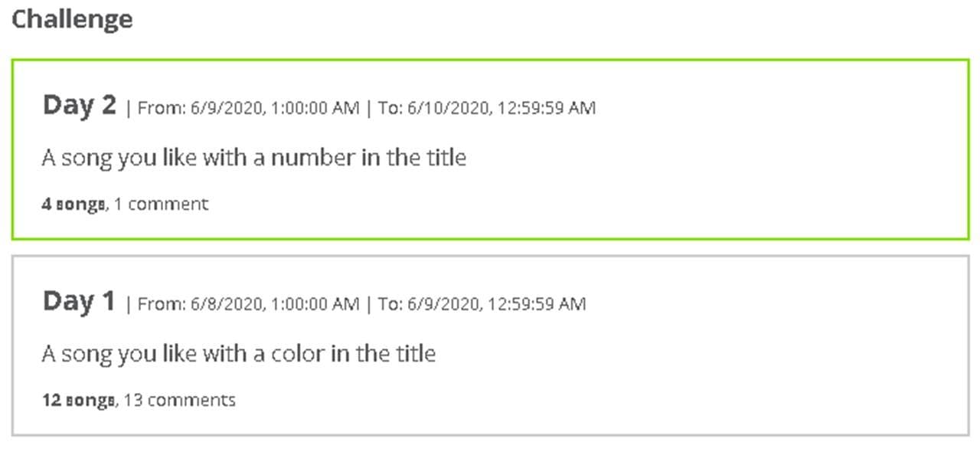
Task: Open the Day 1 challenge card
Action: (x=490, y=346)
